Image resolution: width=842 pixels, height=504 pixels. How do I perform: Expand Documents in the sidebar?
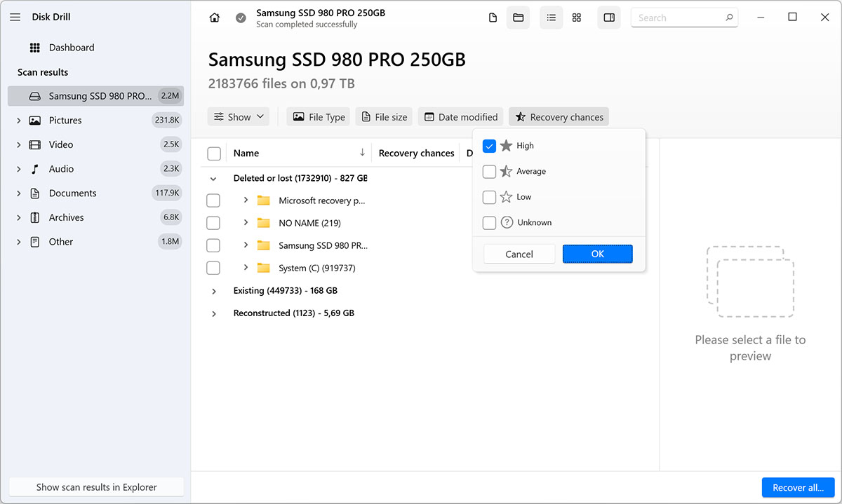pos(18,193)
